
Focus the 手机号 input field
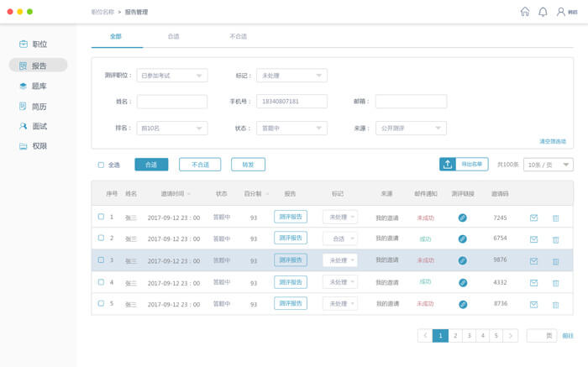[x=291, y=102]
